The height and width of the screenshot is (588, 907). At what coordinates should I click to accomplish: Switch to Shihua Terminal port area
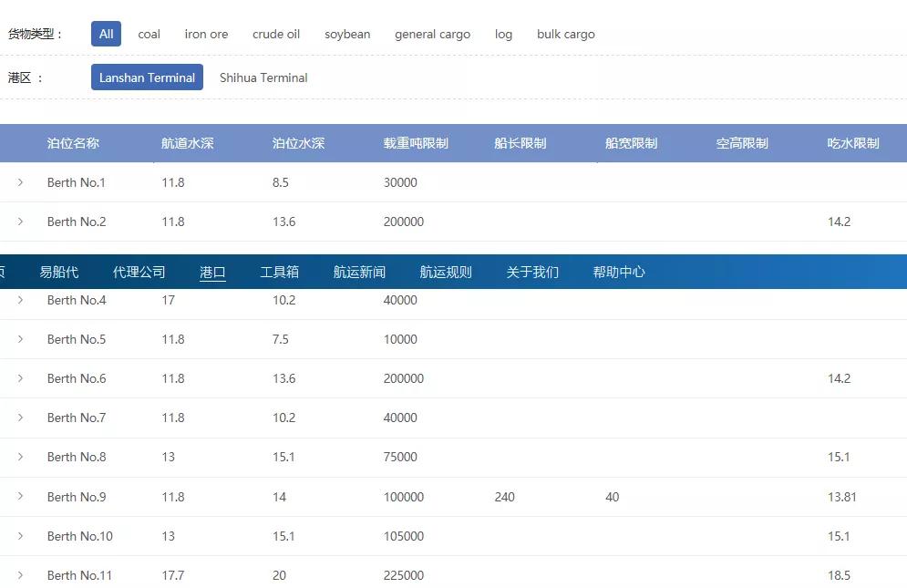click(x=263, y=77)
